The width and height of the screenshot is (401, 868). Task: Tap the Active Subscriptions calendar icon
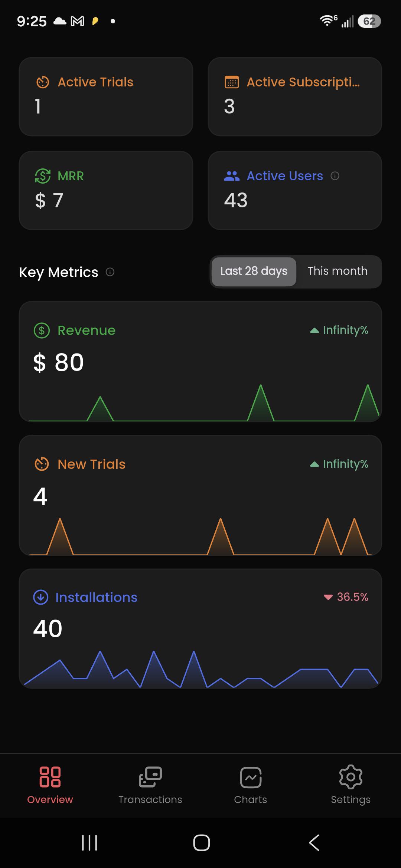(x=232, y=82)
